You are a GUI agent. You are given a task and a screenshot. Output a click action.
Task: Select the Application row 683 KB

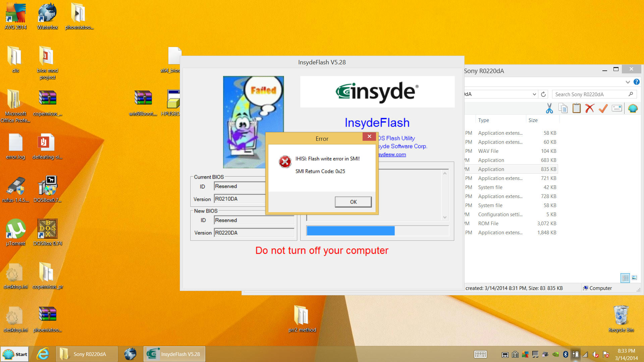(x=511, y=160)
